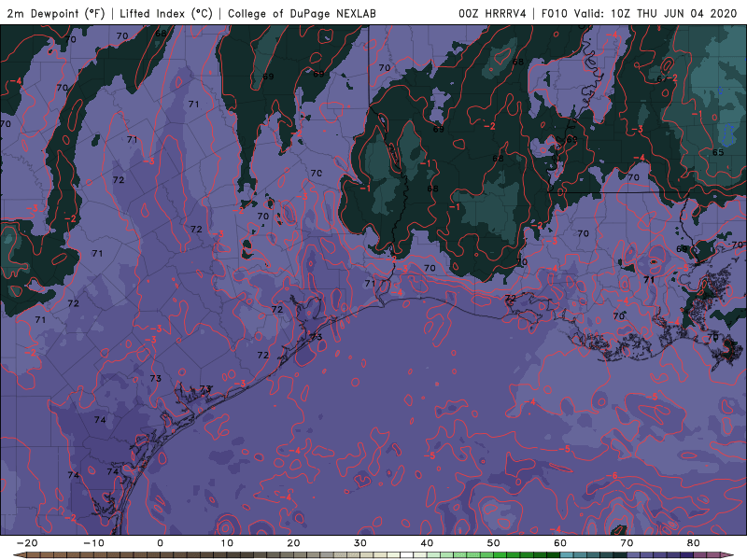Click the colorbar tick label "-20"
Image resolution: width=747 pixels, height=560 pixels.
point(27,543)
